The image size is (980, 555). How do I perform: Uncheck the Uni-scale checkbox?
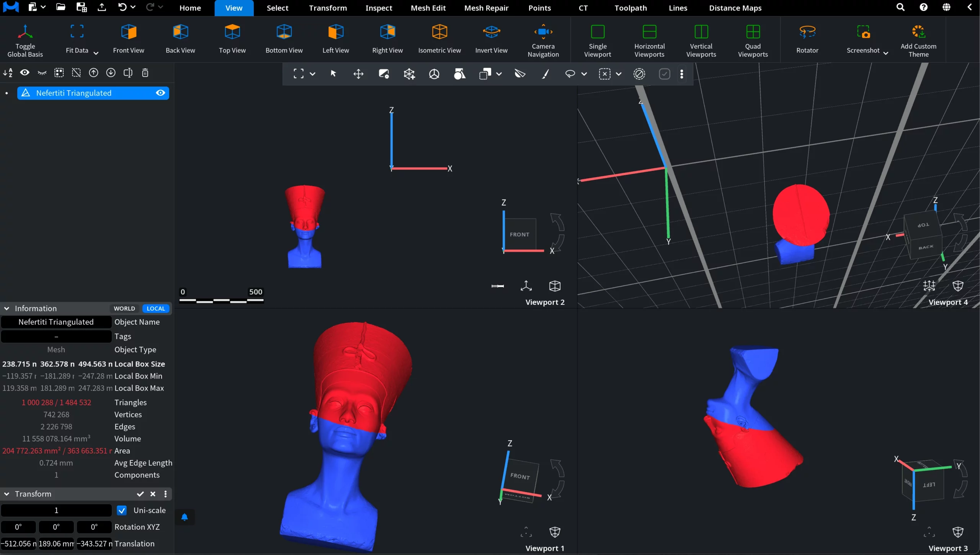point(122,510)
